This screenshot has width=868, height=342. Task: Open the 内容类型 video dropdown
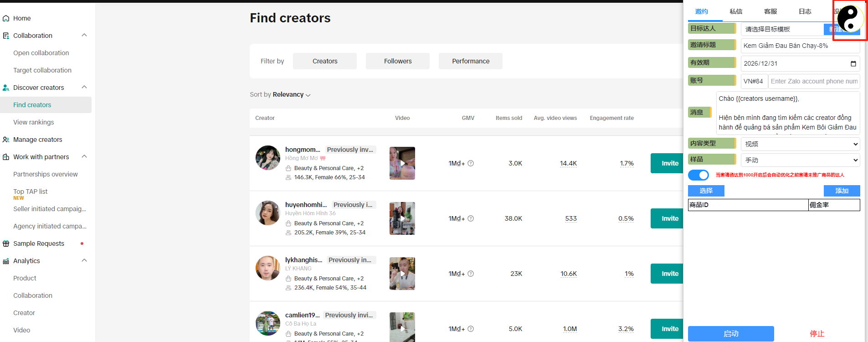tap(800, 144)
